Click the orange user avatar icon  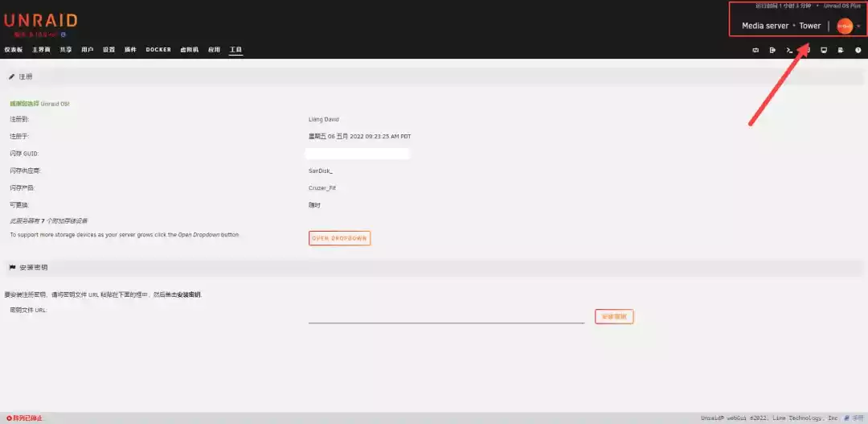point(844,26)
